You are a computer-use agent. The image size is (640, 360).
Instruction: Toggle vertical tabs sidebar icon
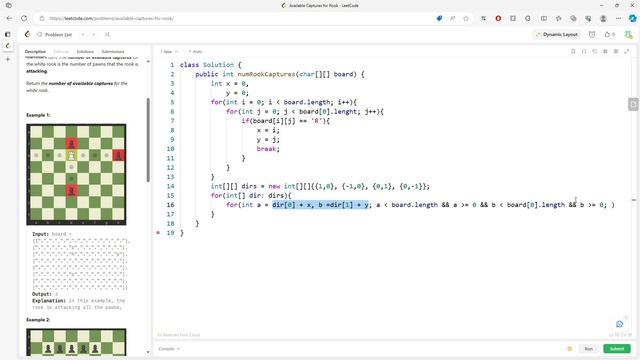pyautogui.click(x=8, y=34)
